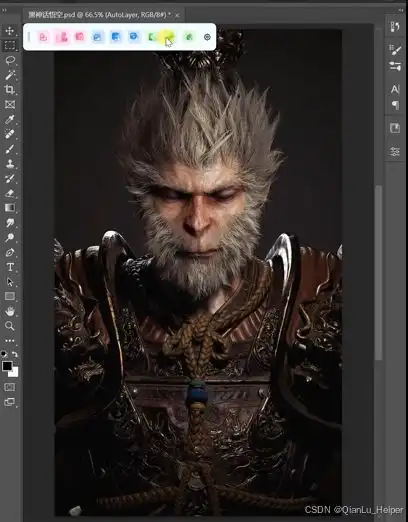The image size is (408, 522).
Task: Select the Hand tool
Action: coord(10,311)
